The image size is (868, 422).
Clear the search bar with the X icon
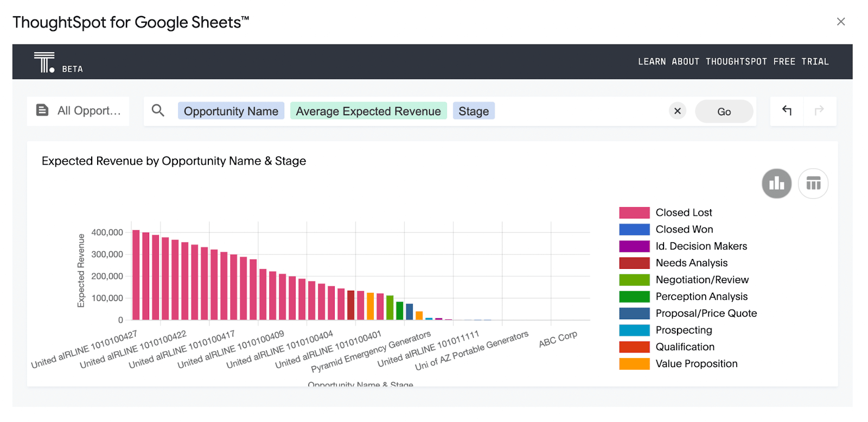[x=678, y=111]
